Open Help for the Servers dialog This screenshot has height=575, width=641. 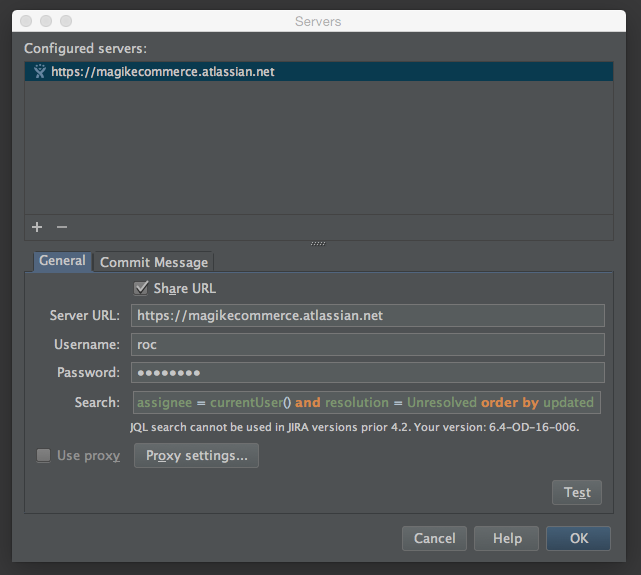[507, 538]
